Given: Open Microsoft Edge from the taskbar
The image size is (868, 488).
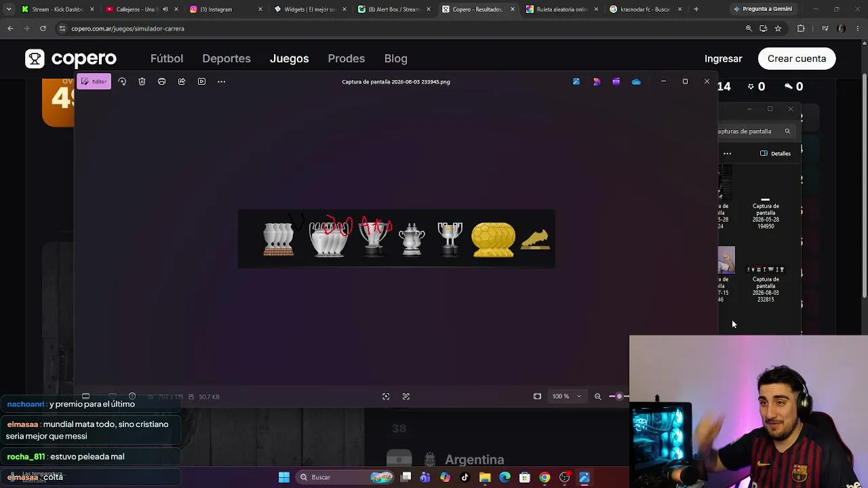Looking at the screenshot, I should 505,477.
